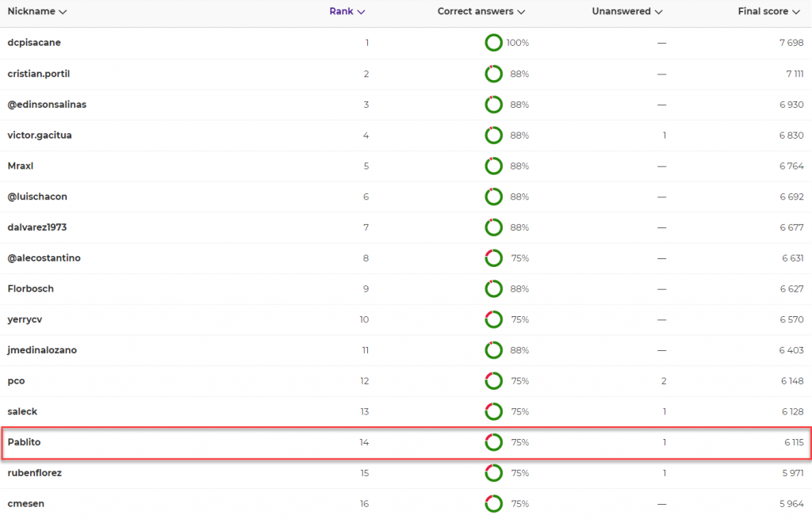
Task: Click dalvarez1973's accuracy ring icon
Action: [x=493, y=227]
